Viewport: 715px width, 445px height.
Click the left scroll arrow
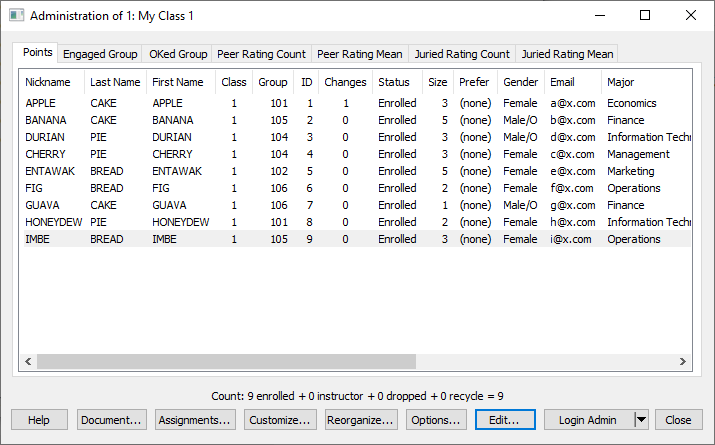[28, 362]
